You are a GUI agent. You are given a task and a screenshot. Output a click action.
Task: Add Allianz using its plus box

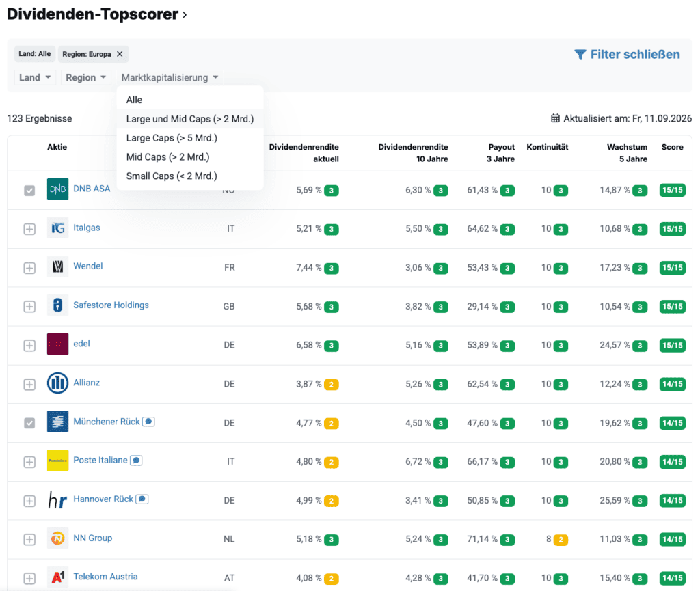(29, 385)
